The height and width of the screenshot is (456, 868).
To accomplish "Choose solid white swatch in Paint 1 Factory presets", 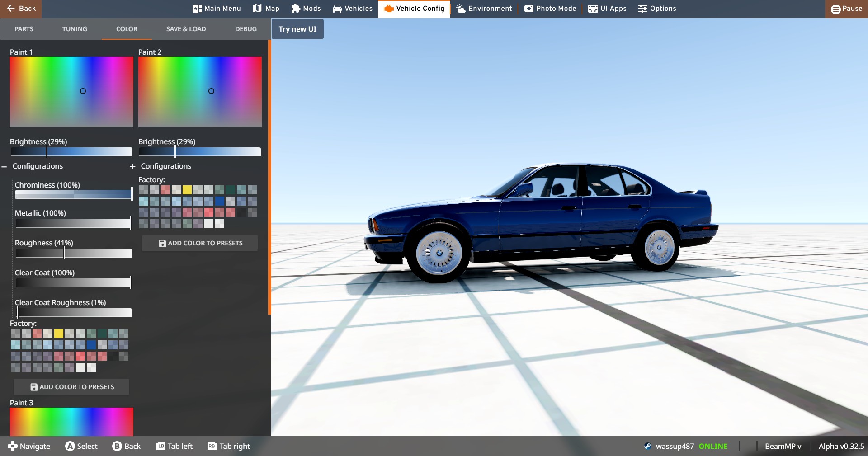I will (x=80, y=367).
